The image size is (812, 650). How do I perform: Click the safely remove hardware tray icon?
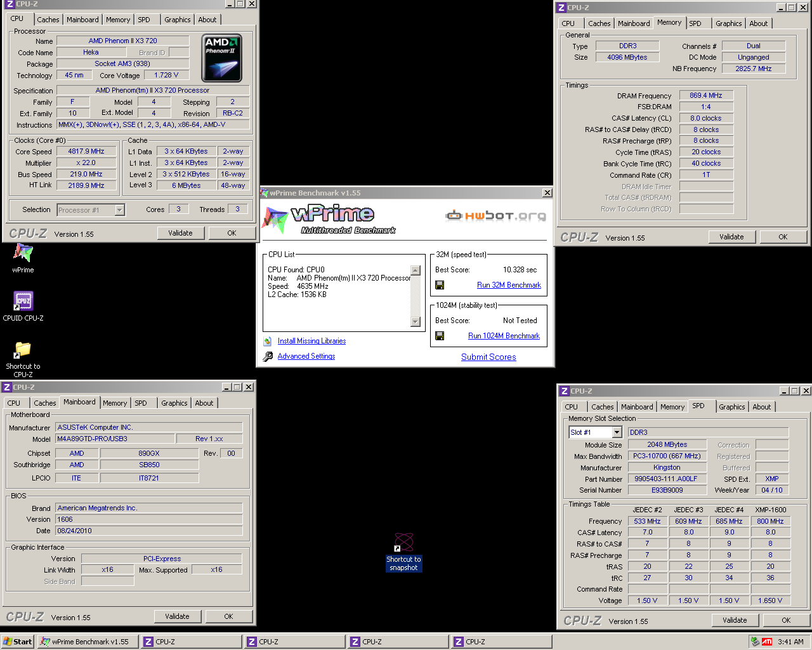[755, 642]
